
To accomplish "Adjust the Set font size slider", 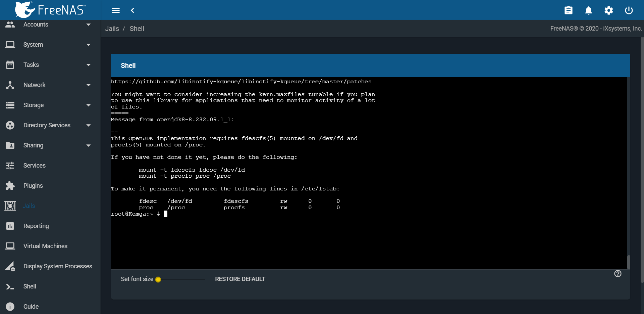I will [159, 279].
